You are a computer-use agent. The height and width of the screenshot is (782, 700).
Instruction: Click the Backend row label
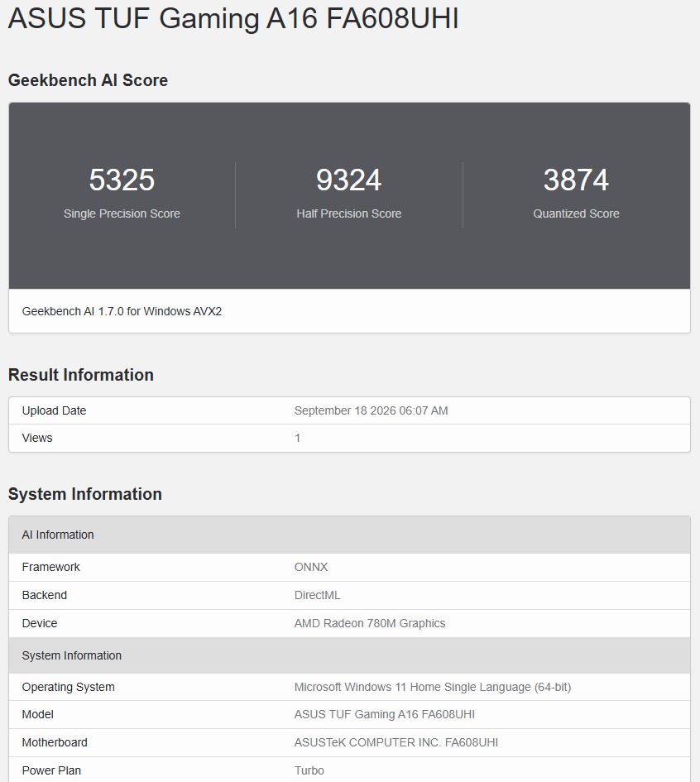[x=45, y=595]
